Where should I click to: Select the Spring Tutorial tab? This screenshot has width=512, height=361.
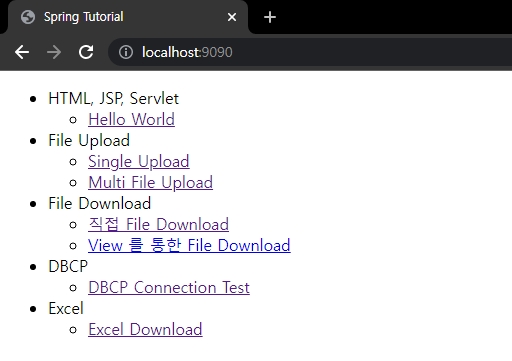(x=128, y=17)
